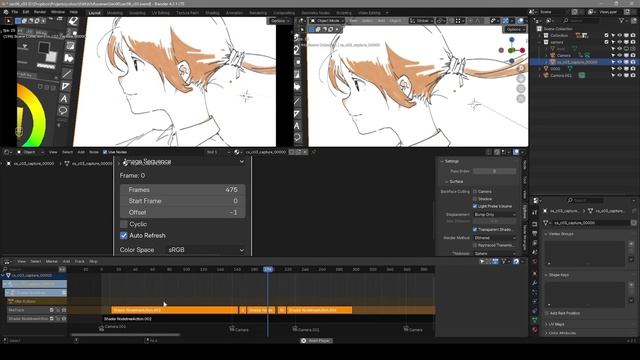Open the Global transform orientation dropdown

tap(422, 20)
